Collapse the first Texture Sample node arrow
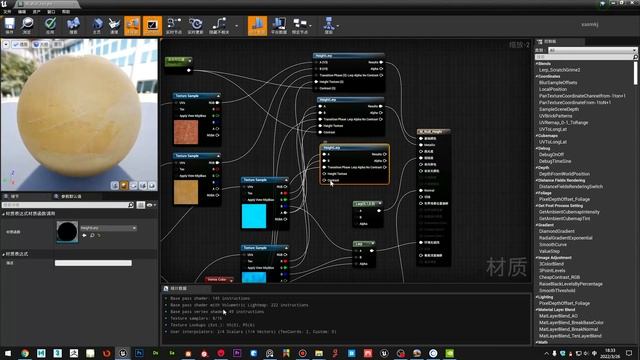The image size is (640, 360). click(x=218, y=96)
